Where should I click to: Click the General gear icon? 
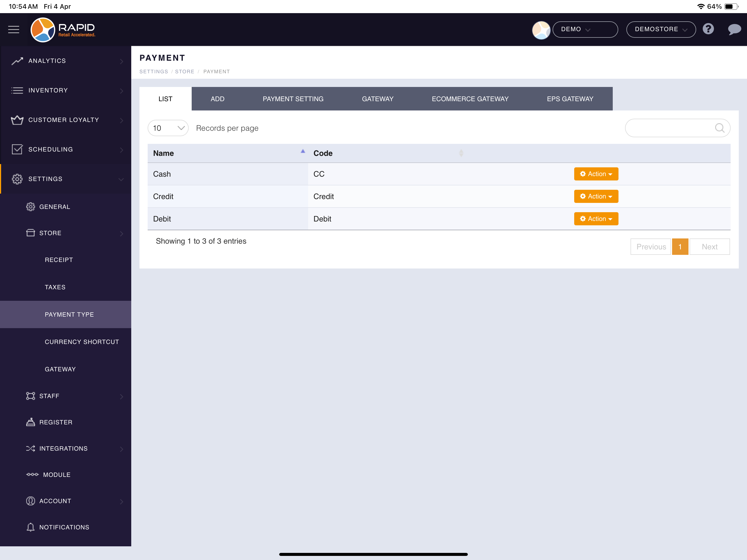30,207
